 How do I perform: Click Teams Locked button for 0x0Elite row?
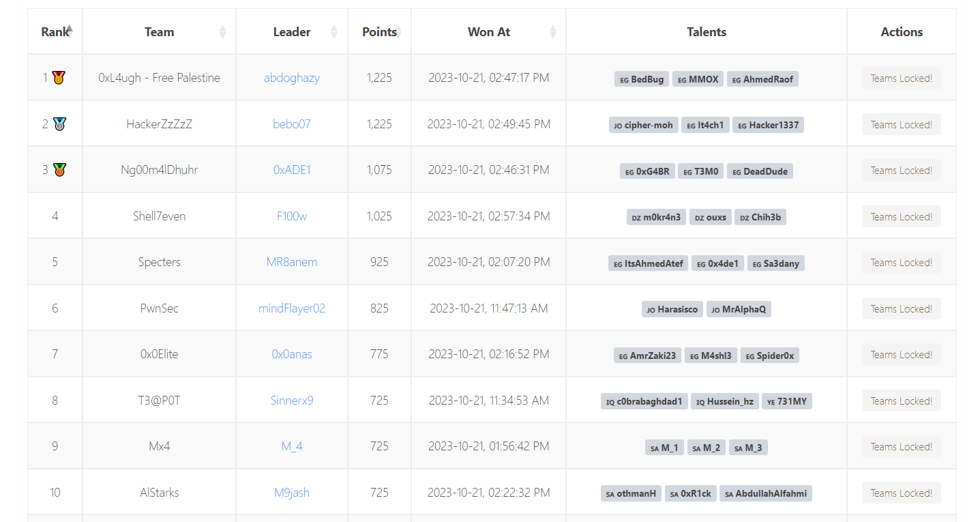(901, 355)
